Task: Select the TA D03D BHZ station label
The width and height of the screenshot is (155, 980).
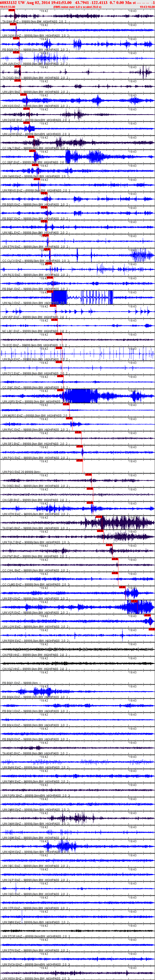Action: (35, 78)
